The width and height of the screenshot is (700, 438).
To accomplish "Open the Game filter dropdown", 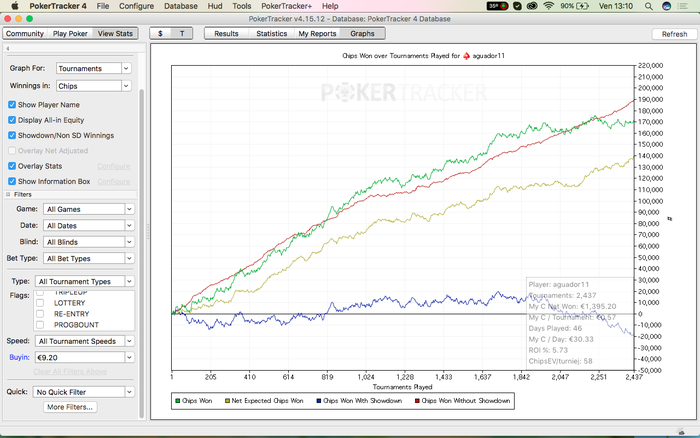I will click(x=88, y=209).
